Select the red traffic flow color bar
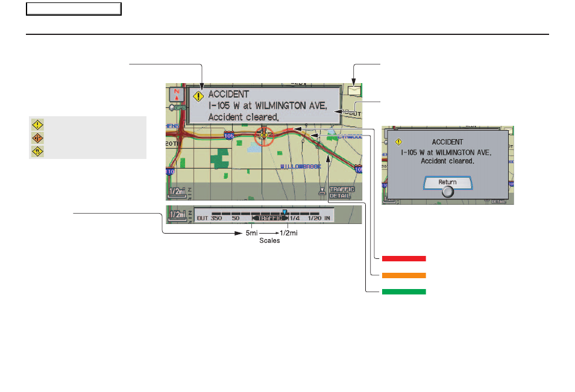The width and height of the screenshot is (575, 392). pyautogui.click(x=404, y=259)
